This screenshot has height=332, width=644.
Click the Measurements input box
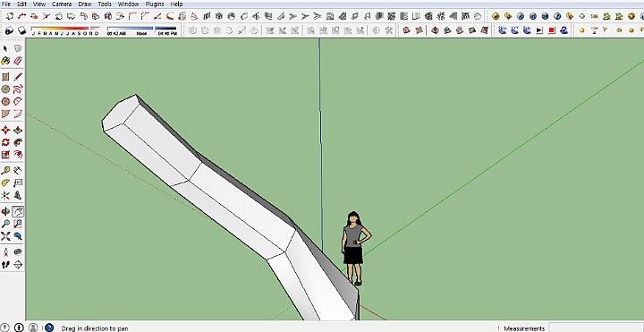[596, 328]
